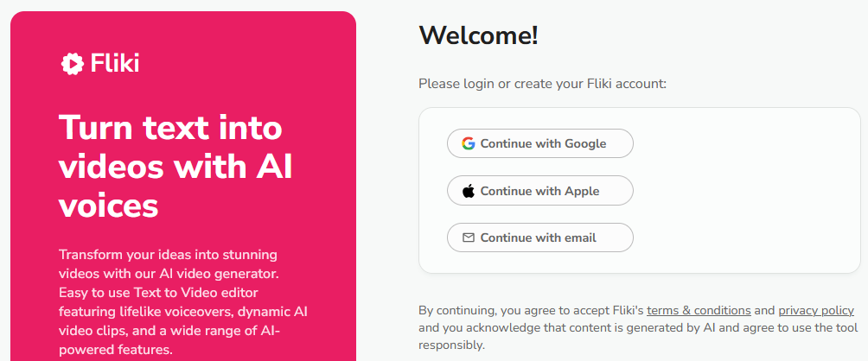Viewport: 868px width, 361px height.
Task: Click the envelope email icon
Action: click(x=468, y=237)
